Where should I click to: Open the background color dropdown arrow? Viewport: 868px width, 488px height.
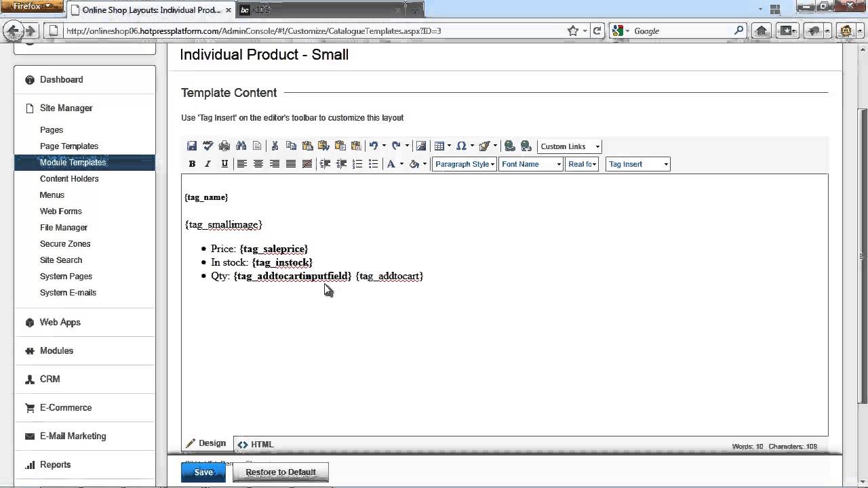click(425, 164)
